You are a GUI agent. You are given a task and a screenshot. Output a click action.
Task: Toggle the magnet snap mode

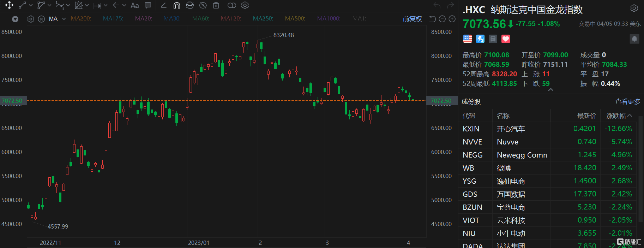[x=177, y=5]
